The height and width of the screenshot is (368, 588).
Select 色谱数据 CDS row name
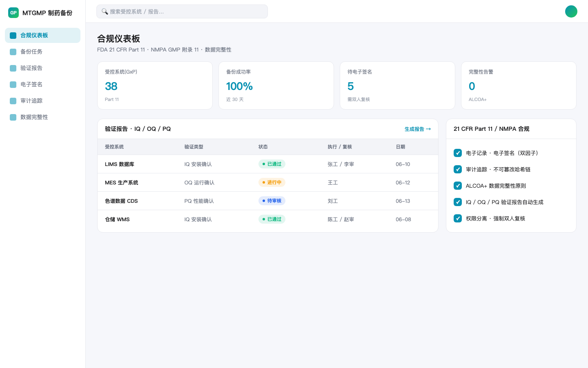[x=121, y=201]
